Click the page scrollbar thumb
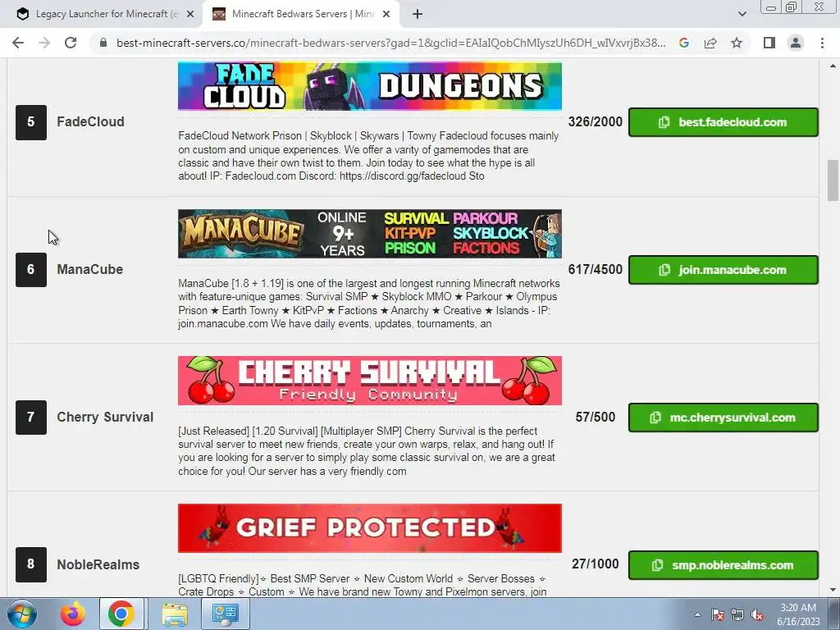The width and height of the screenshot is (840, 630). pos(833,180)
